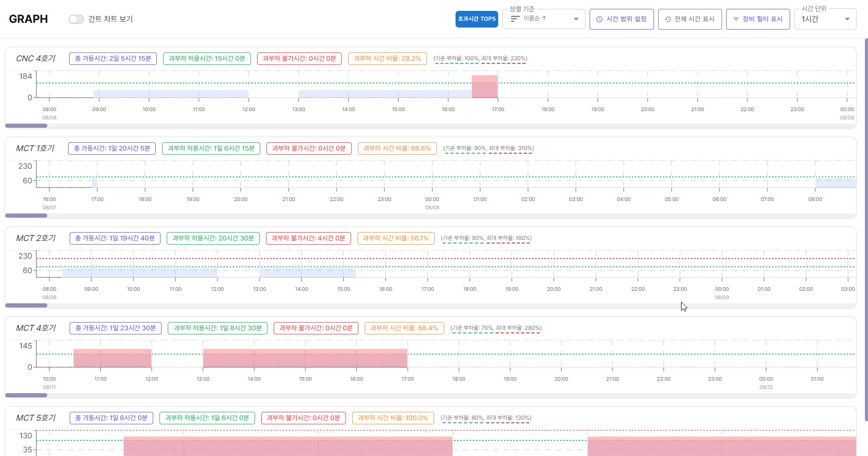Image resolution: width=868 pixels, height=456 pixels.
Task: Click MCT 2호기 과부하 불가시간 4시간 0분 badge
Action: pyautogui.click(x=308, y=238)
